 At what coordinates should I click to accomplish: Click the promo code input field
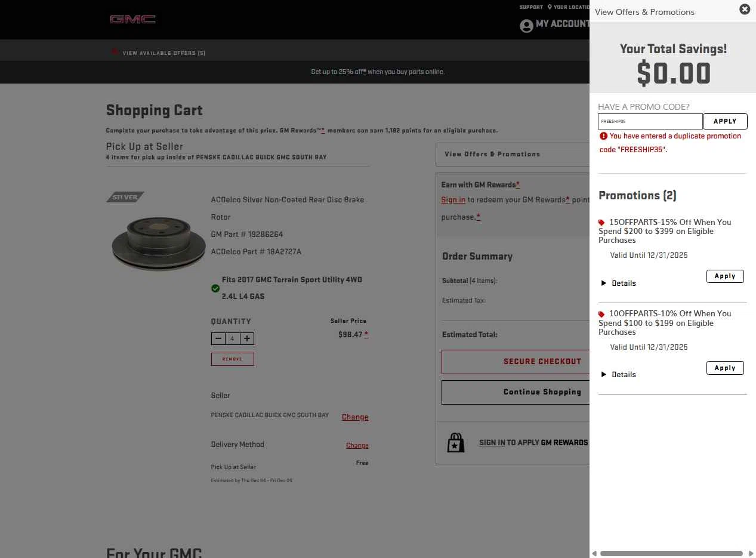650,121
